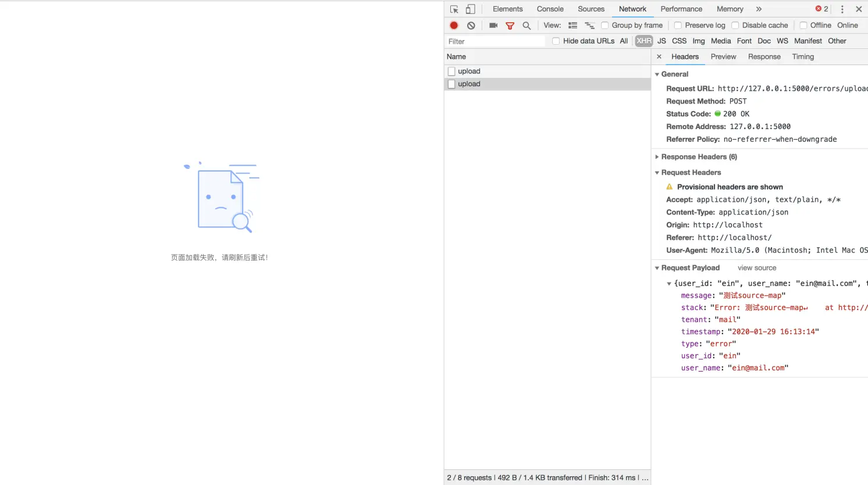Switch to the Performance tab
The height and width of the screenshot is (485, 868).
(x=681, y=9)
